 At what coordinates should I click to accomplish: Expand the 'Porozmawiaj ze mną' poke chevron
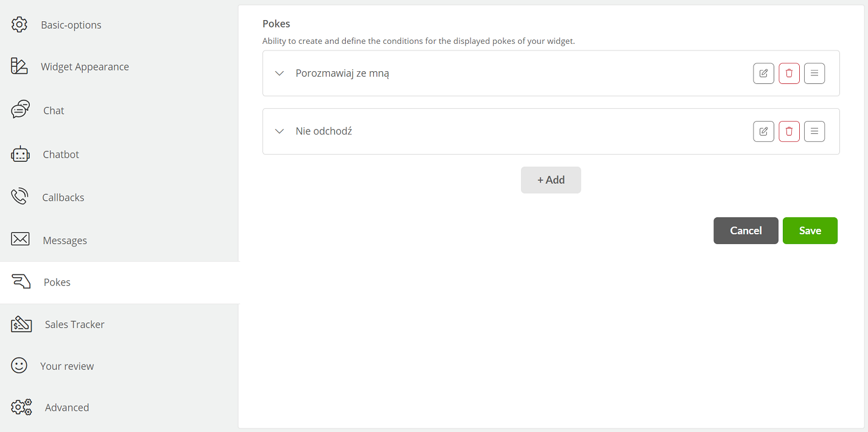tap(279, 73)
